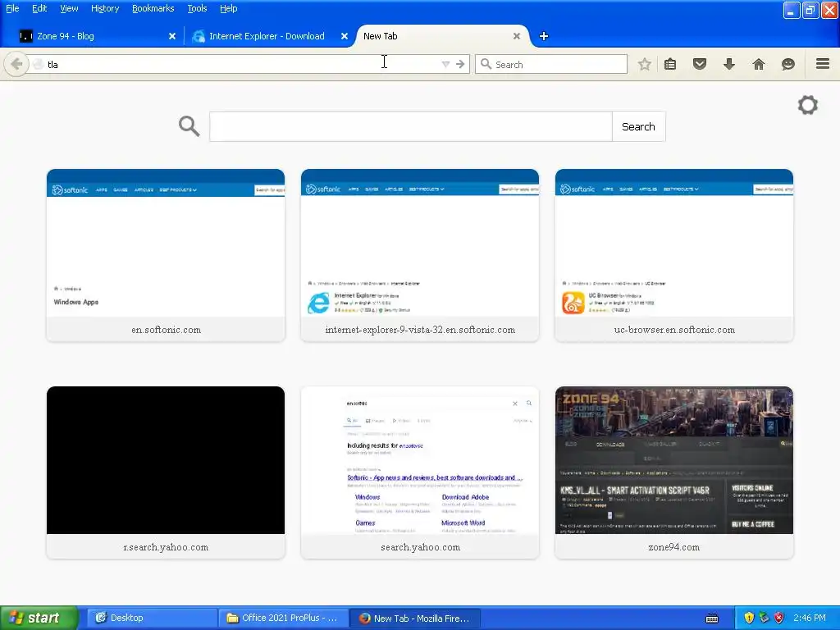Expand the address bar history dropdown
The height and width of the screenshot is (630, 840).
tap(445, 64)
